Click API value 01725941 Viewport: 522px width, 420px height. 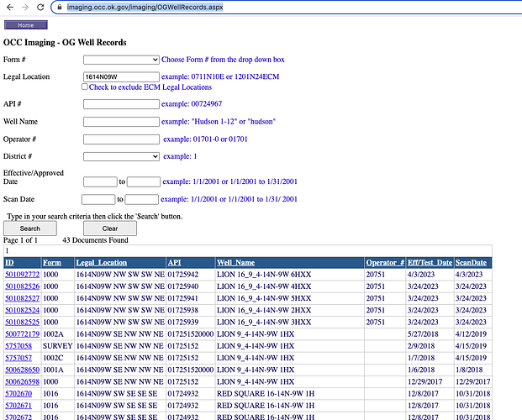click(x=182, y=298)
